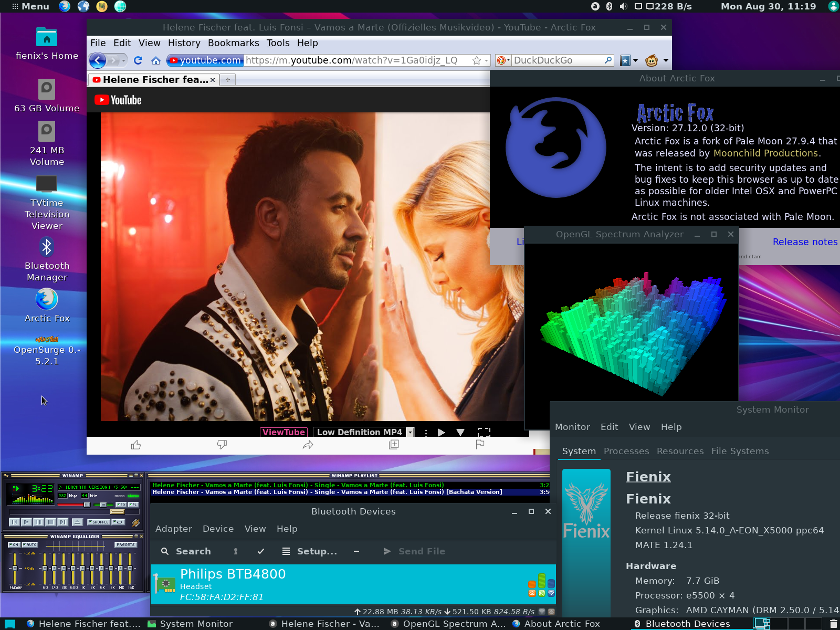Open the Tools menu in Arctic Fox
This screenshot has height=630, width=840.
(x=278, y=43)
